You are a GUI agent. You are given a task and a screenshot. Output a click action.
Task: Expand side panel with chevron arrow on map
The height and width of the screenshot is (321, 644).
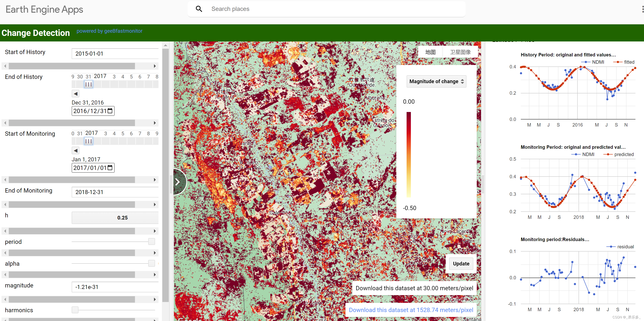(x=178, y=182)
